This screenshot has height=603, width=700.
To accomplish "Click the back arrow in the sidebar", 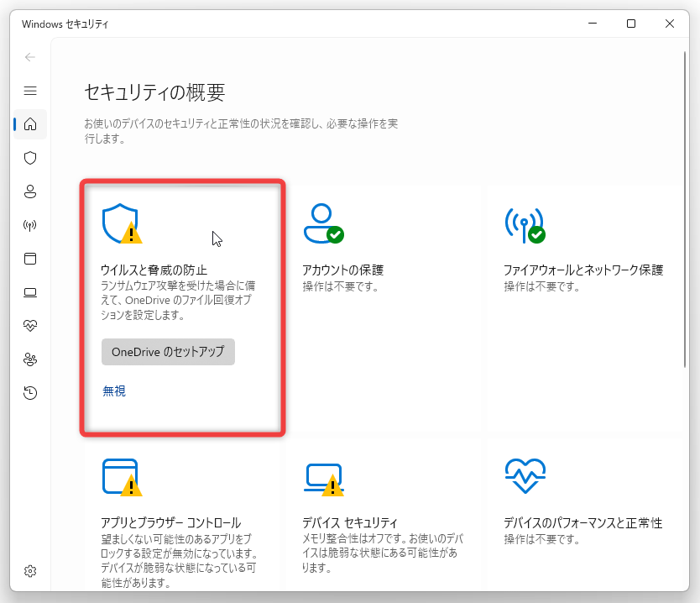I will click(30, 57).
